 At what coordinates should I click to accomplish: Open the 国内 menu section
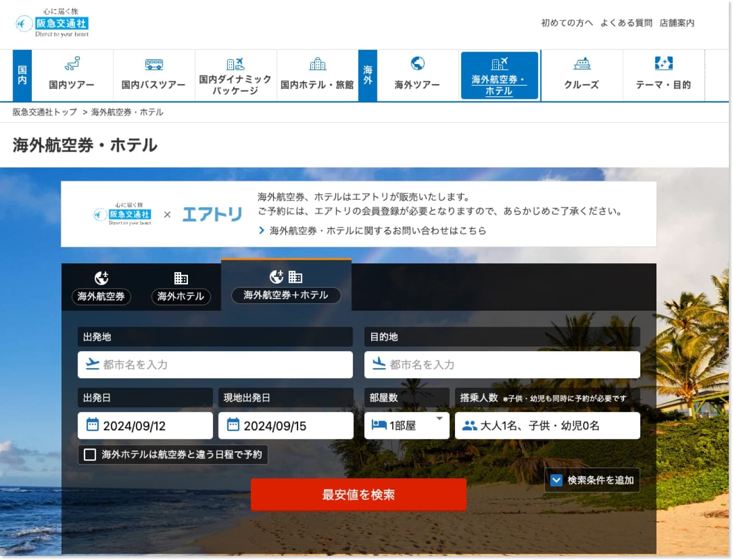point(21,75)
